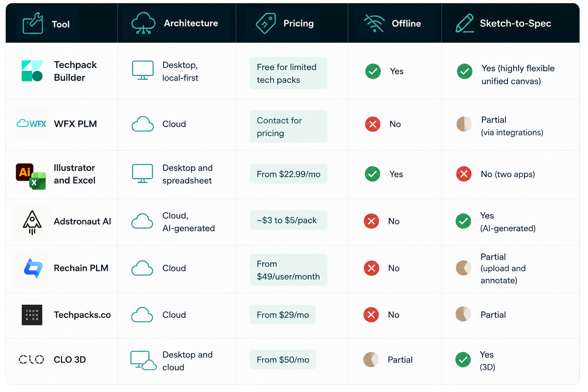Click the 'Sketch-to-Spec' column header text

pyautogui.click(x=515, y=23)
